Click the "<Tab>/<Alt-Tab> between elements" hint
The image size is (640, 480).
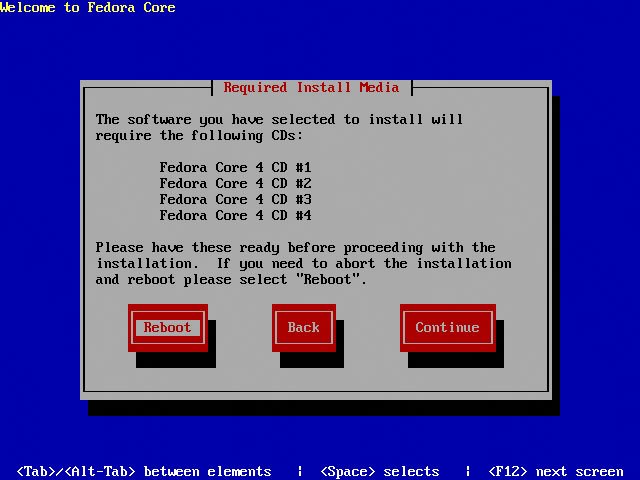tap(144, 471)
